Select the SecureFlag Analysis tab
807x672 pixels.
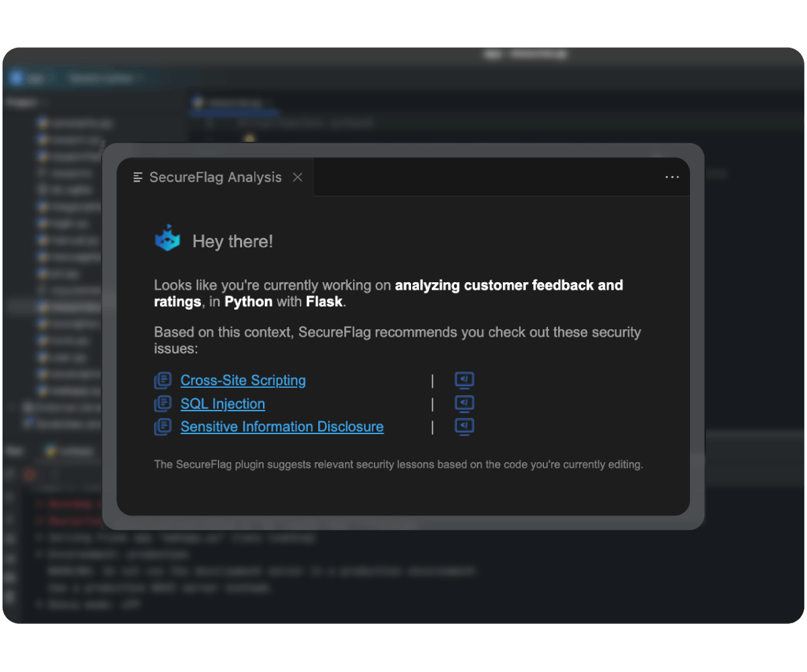click(215, 177)
